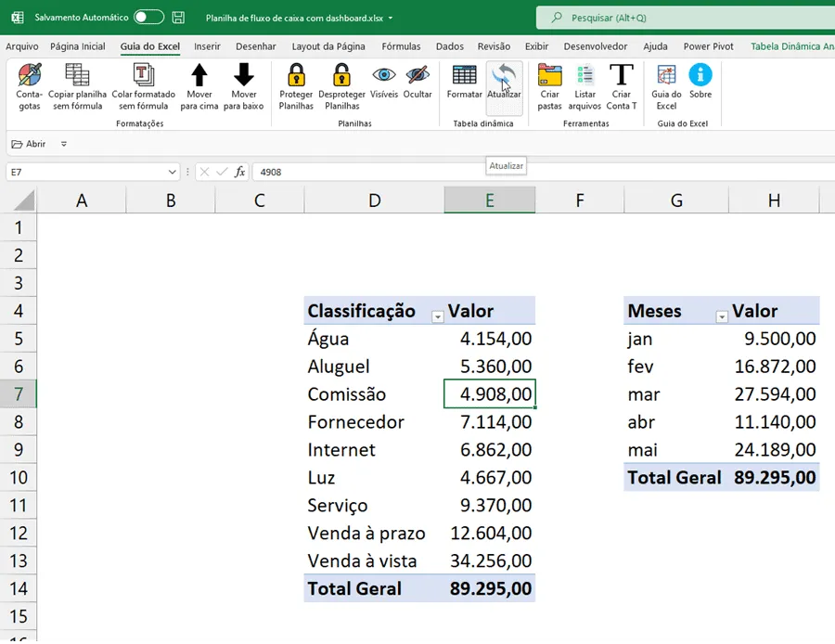Click the Formatar tabela dinâmica button
835x644 pixels.
(465, 82)
